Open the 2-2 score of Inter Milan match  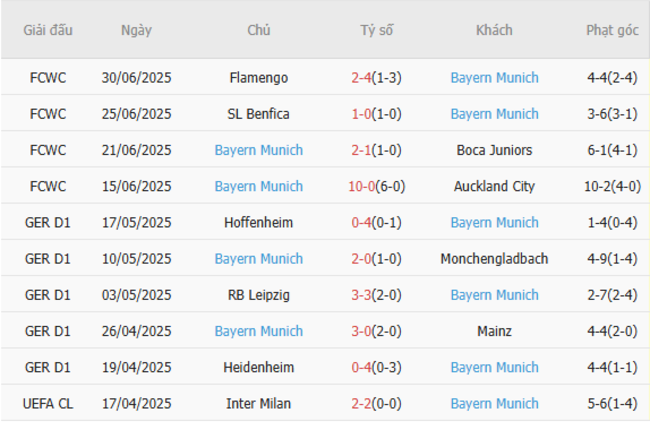(x=362, y=404)
